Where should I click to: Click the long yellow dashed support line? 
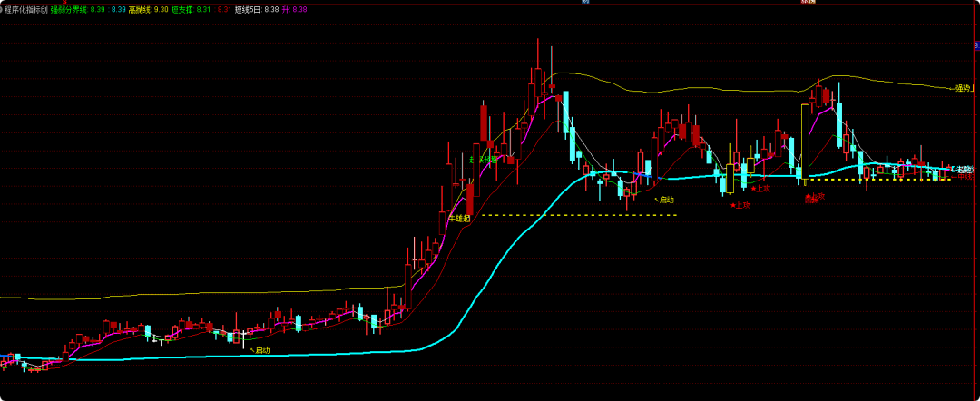click(581, 215)
